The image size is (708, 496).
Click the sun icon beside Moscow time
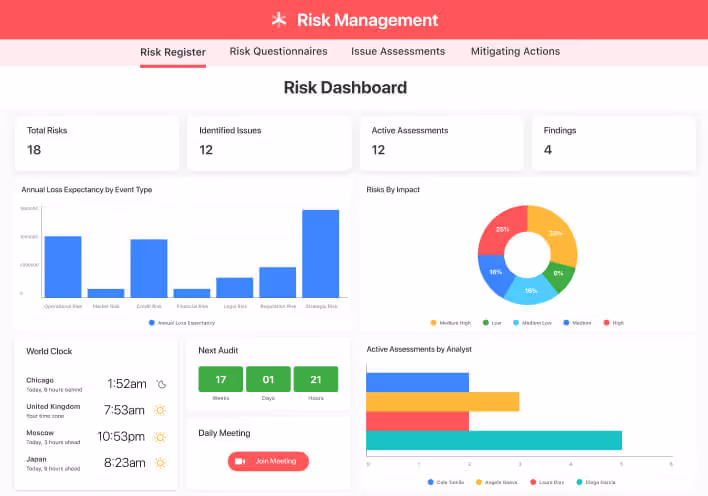pos(160,436)
